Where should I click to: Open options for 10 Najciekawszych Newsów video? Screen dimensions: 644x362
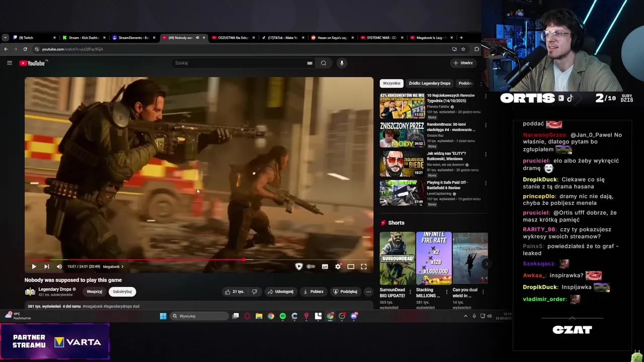point(486,96)
